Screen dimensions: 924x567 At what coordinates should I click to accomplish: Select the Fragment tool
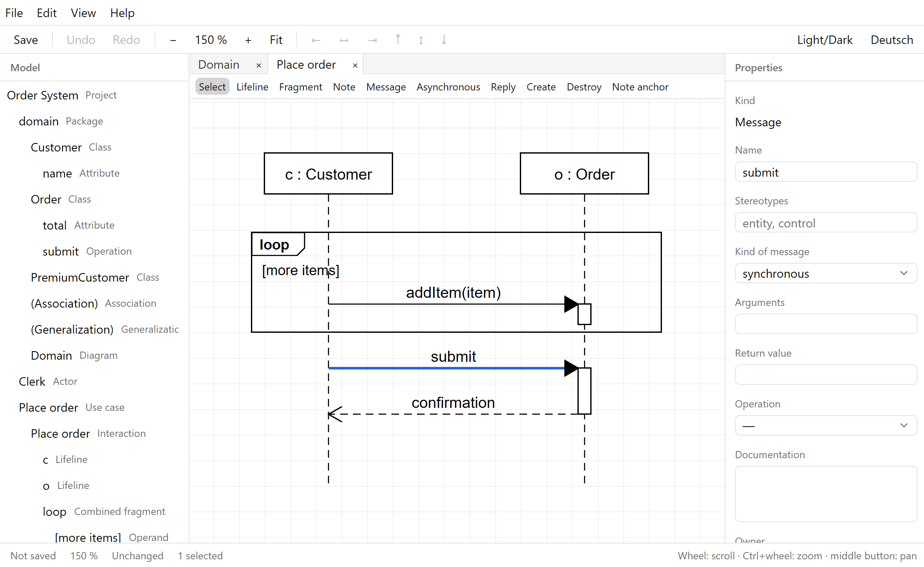coord(300,87)
